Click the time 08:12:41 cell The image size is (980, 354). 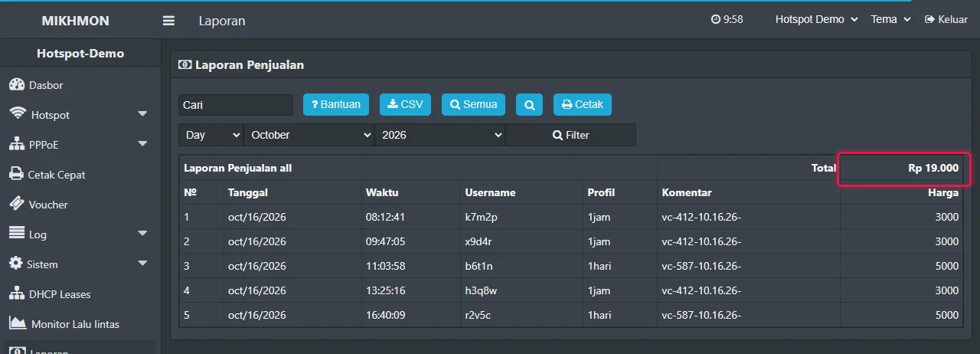point(386,217)
